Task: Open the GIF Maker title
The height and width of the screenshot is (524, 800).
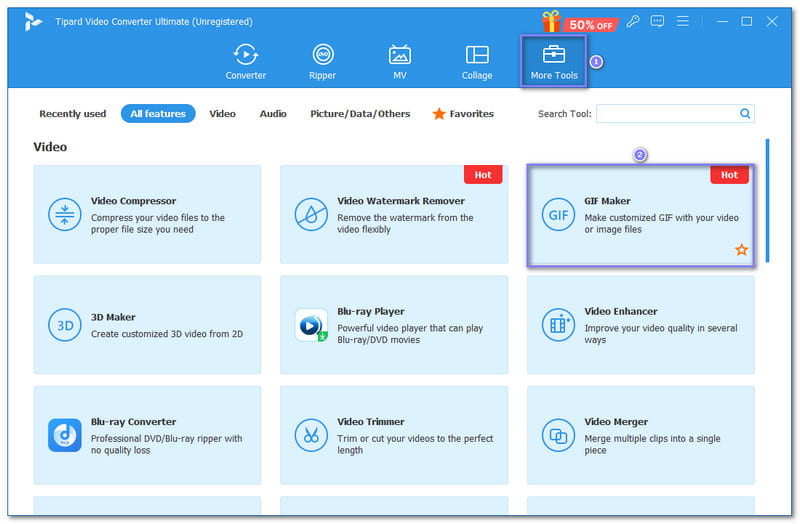Action: pos(607,201)
